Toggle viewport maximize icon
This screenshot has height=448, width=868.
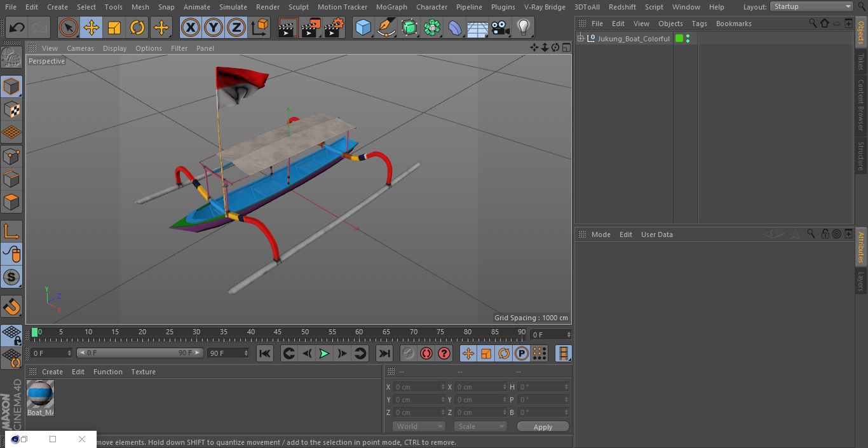(566, 48)
